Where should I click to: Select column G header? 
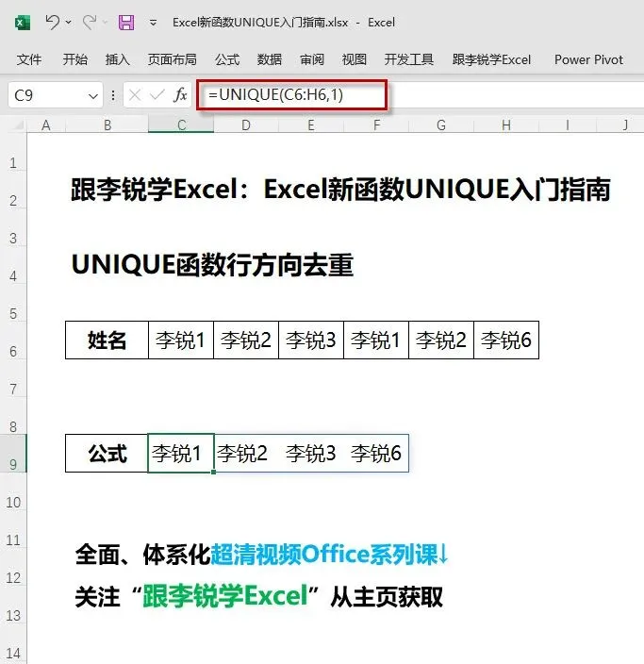[441, 125]
